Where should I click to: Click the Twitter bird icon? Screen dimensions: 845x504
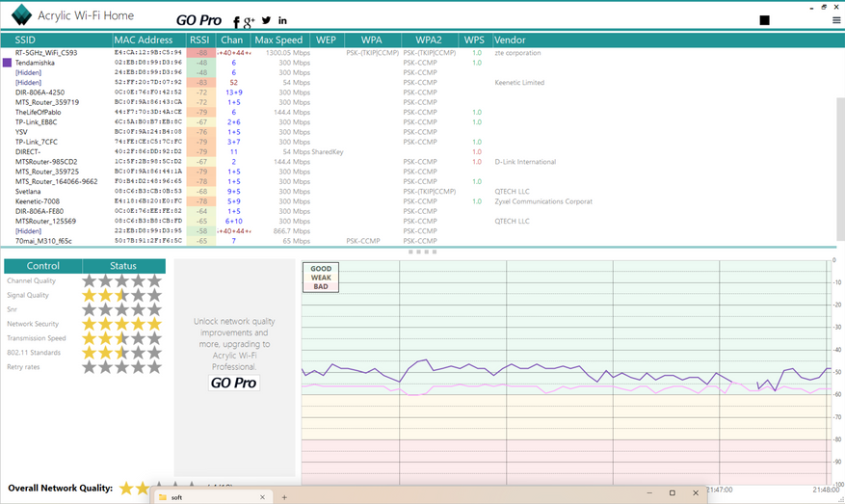coord(266,20)
